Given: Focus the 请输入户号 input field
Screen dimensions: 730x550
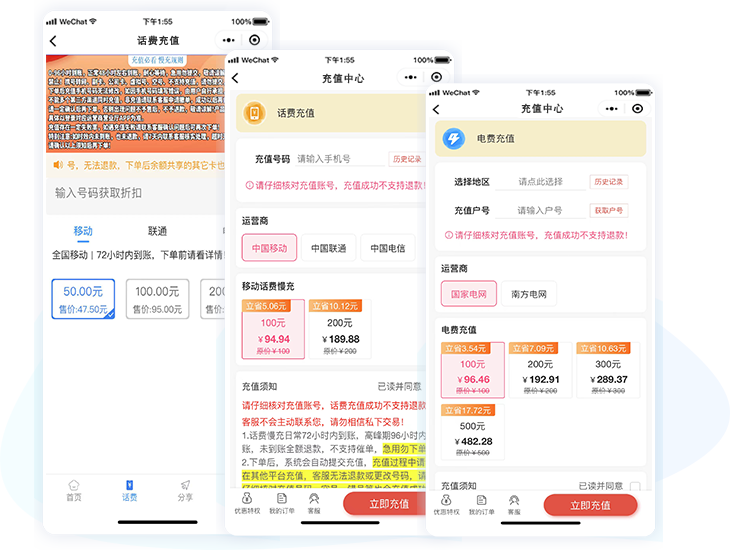Looking at the screenshot, I should (x=541, y=210).
